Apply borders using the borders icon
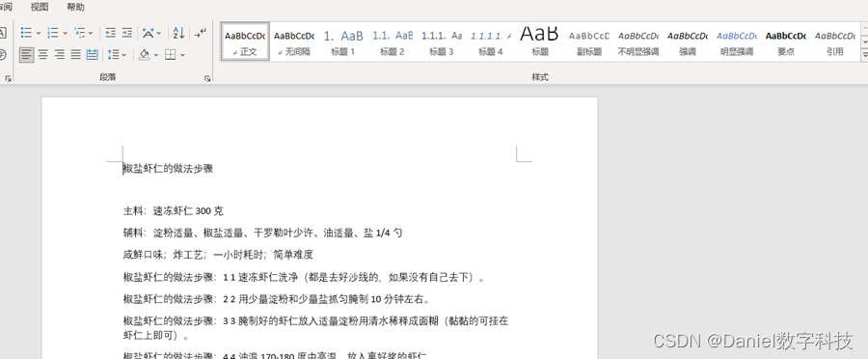This screenshot has height=359, width=868. [171, 54]
